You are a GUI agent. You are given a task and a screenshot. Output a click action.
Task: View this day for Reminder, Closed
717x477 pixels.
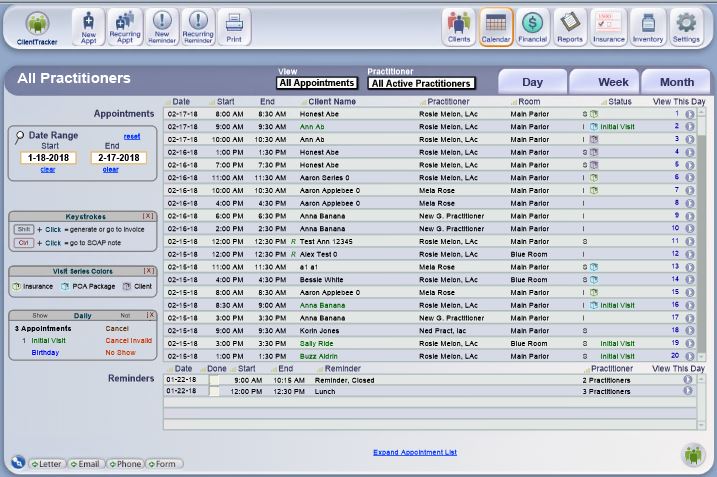click(687, 380)
